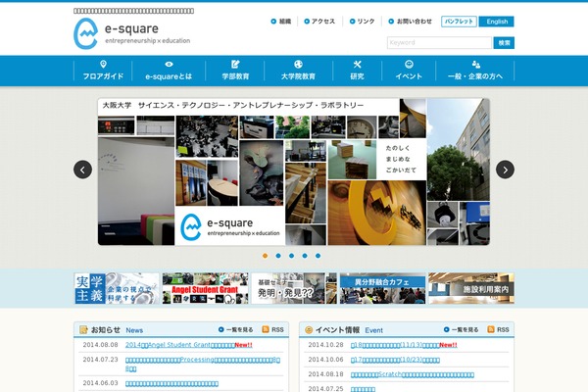Viewport: 588px width, 392px height.
Task: Select the first orange carousel dot
Action: click(x=266, y=256)
